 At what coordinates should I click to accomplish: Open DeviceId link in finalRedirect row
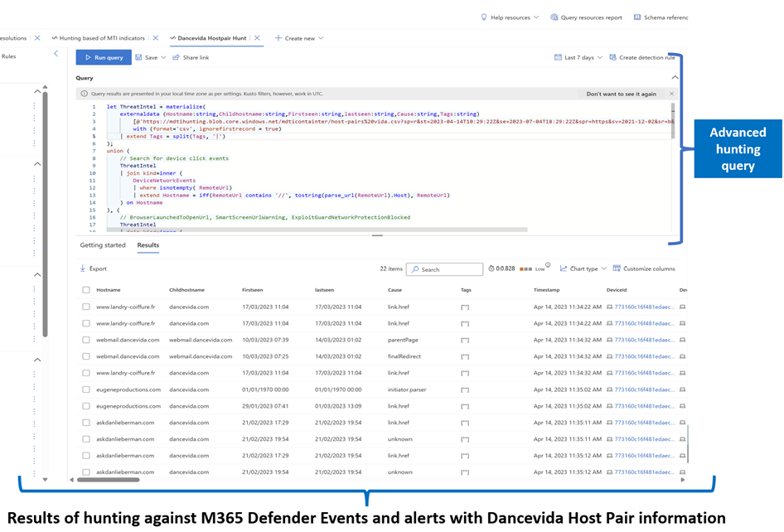click(x=645, y=356)
